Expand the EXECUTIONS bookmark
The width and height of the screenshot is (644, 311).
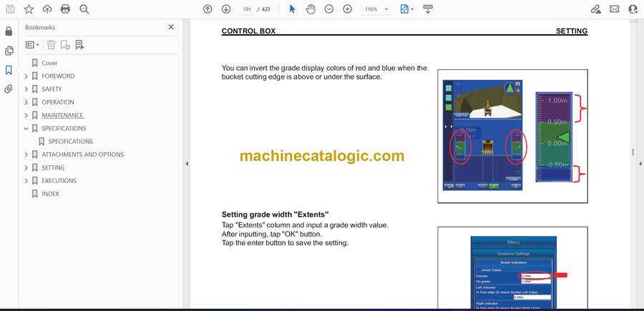click(26, 181)
